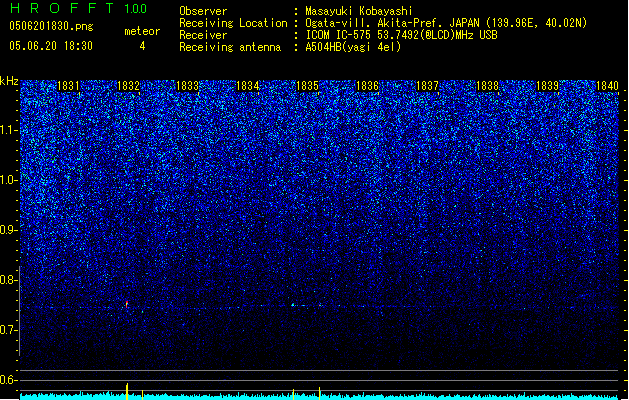Click the 1.1 frequency axis label
Viewport: 629px width, 400px height.
coord(9,130)
